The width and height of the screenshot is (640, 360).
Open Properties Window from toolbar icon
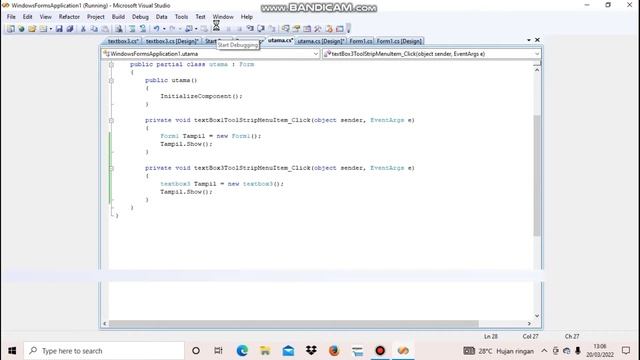[x=296, y=29]
